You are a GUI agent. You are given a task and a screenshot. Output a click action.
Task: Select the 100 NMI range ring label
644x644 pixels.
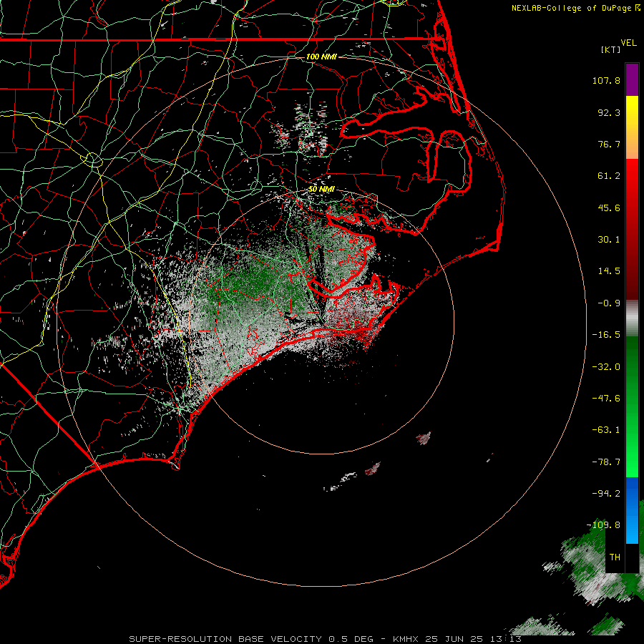tap(321, 57)
